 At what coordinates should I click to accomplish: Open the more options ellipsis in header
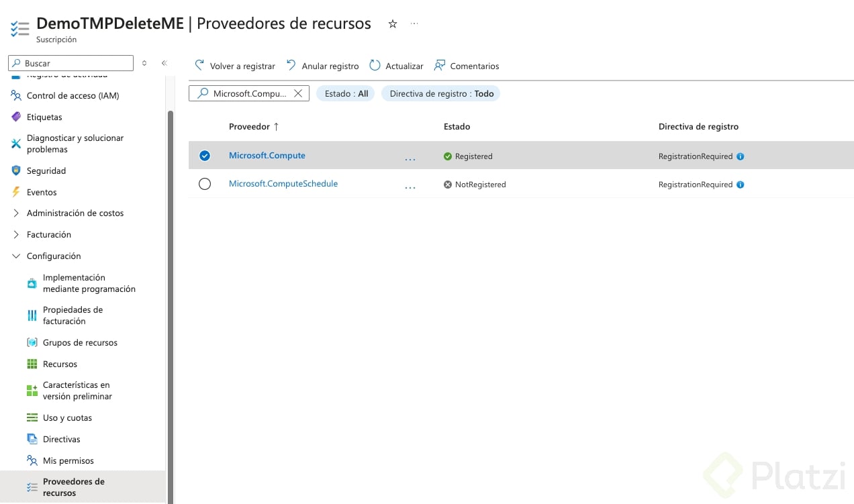point(414,23)
